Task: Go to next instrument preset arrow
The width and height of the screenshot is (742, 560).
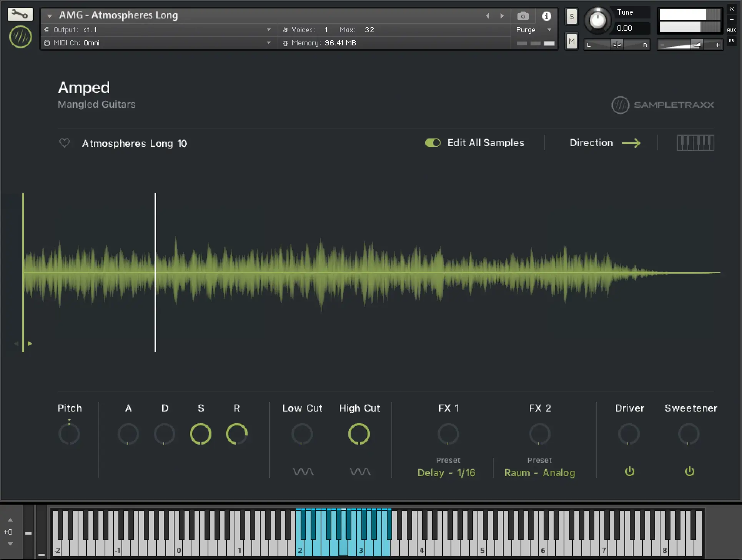Action: click(502, 16)
